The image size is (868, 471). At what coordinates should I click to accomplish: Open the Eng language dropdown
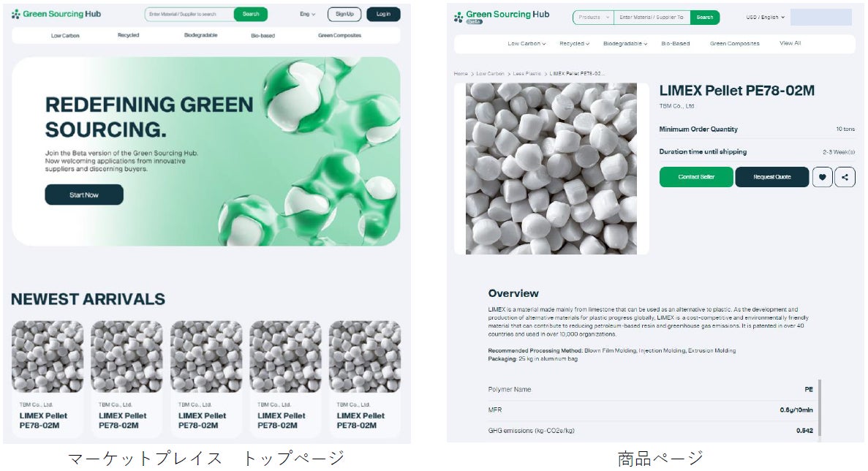click(307, 15)
